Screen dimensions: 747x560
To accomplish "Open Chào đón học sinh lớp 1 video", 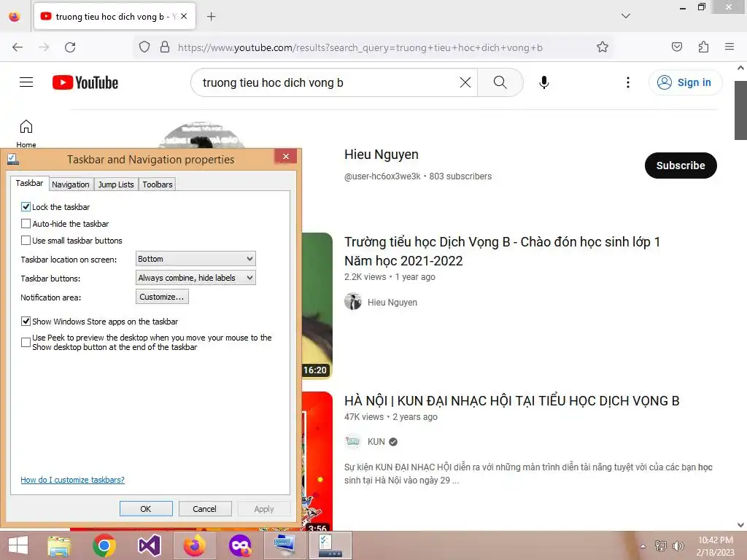I will point(502,251).
